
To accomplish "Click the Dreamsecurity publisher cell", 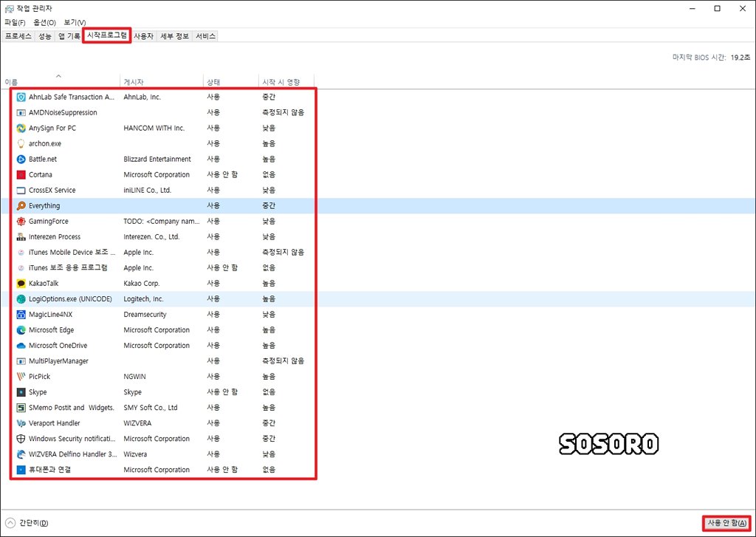I will click(x=145, y=315).
